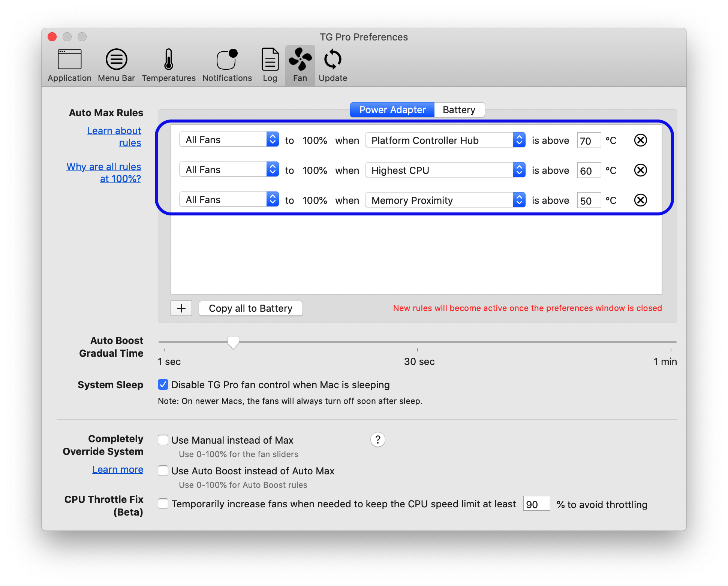Open the Menu Bar preferences pane
This screenshot has height=586, width=728.
116,66
